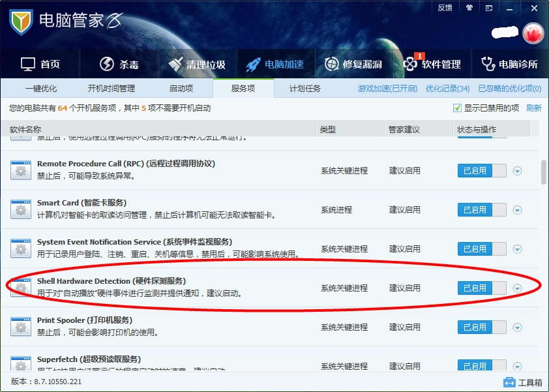The width and height of the screenshot is (549, 392).
Task: Open the main menu icon in title bar
Action: (489, 8)
